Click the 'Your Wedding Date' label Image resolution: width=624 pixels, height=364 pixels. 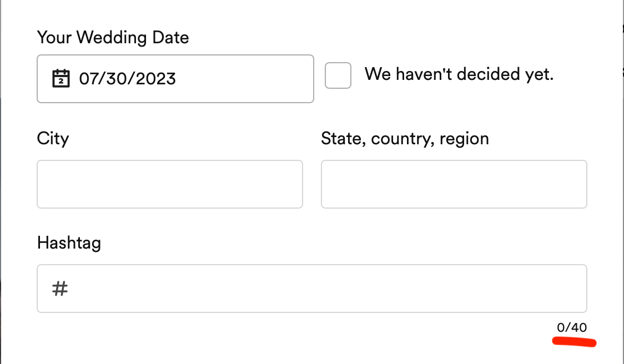point(113,38)
